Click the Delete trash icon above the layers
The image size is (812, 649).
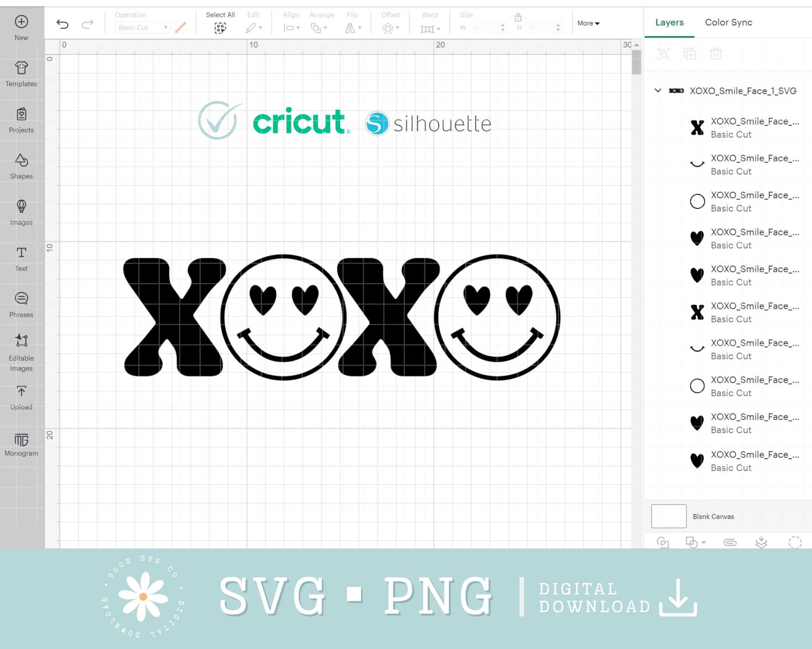pos(716,53)
